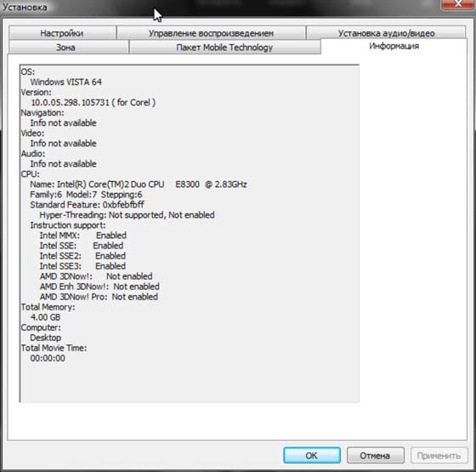Click the 00:00:00 total movie time
Image resolution: width=476 pixels, height=472 pixels.
coord(48,358)
